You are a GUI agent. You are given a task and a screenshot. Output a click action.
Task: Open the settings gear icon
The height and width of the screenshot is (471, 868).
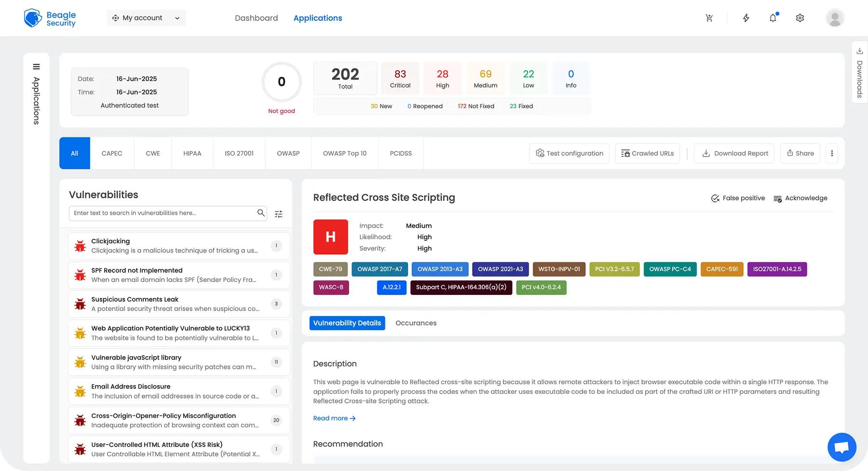point(800,18)
